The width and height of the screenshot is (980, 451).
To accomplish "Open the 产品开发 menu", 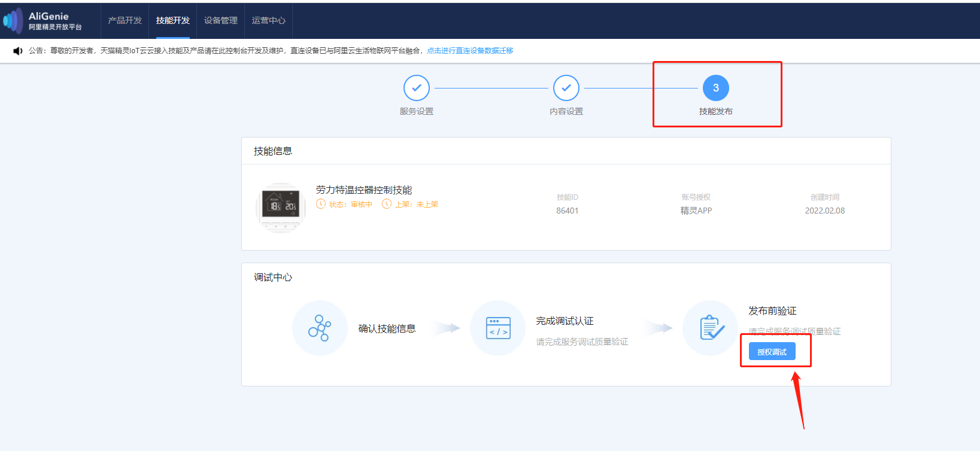I will click(125, 20).
